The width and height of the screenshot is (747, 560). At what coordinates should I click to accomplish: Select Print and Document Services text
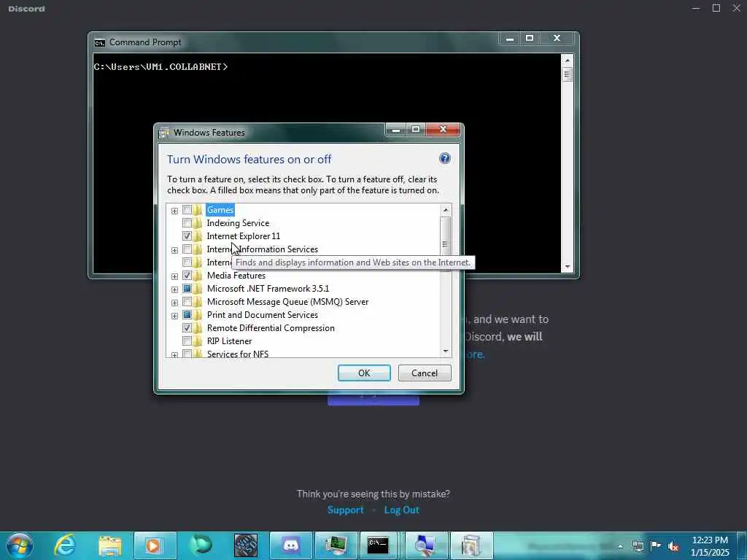[x=263, y=315]
